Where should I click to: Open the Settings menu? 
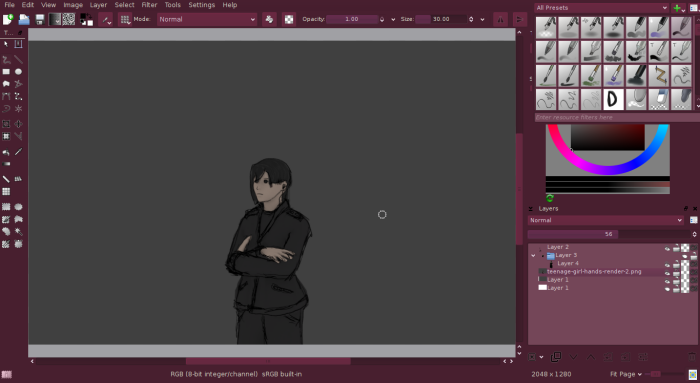(x=201, y=5)
